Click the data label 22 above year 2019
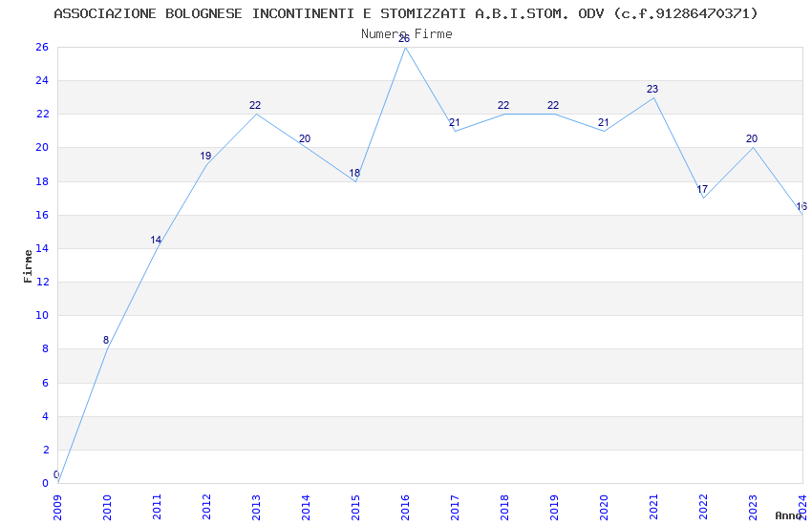This screenshot has height=525, width=812. (553, 105)
